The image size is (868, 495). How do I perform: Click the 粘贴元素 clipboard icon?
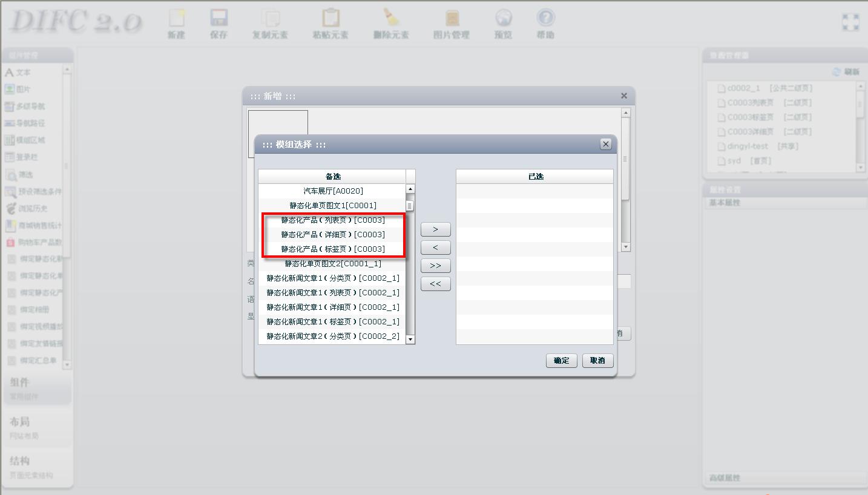(x=330, y=19)
